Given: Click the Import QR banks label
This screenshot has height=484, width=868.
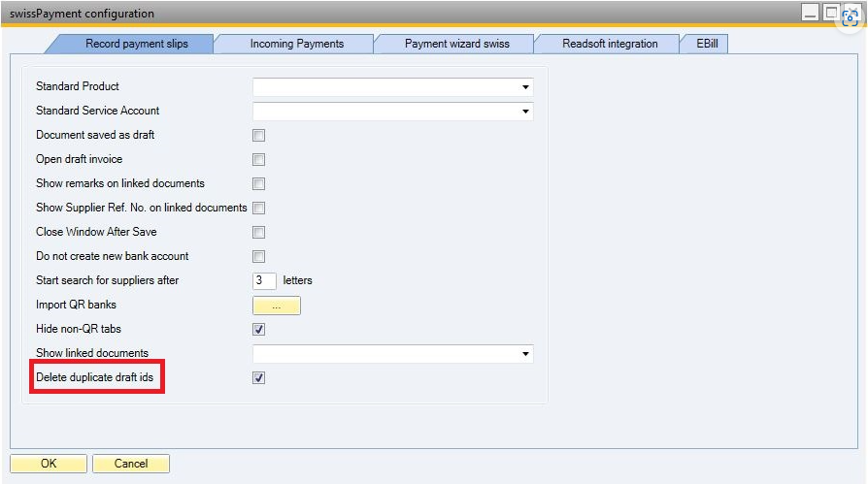Looking at the screenshot, I should click(76, 305).
